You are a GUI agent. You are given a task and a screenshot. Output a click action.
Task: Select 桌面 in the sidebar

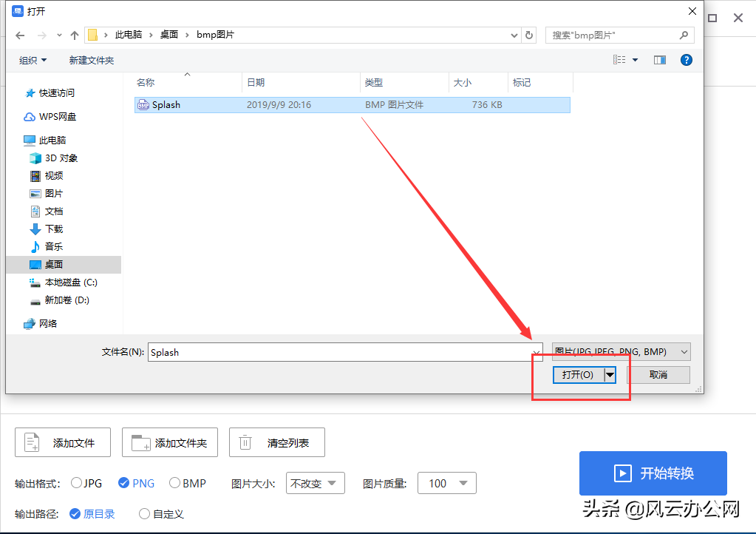click(64, 264)
